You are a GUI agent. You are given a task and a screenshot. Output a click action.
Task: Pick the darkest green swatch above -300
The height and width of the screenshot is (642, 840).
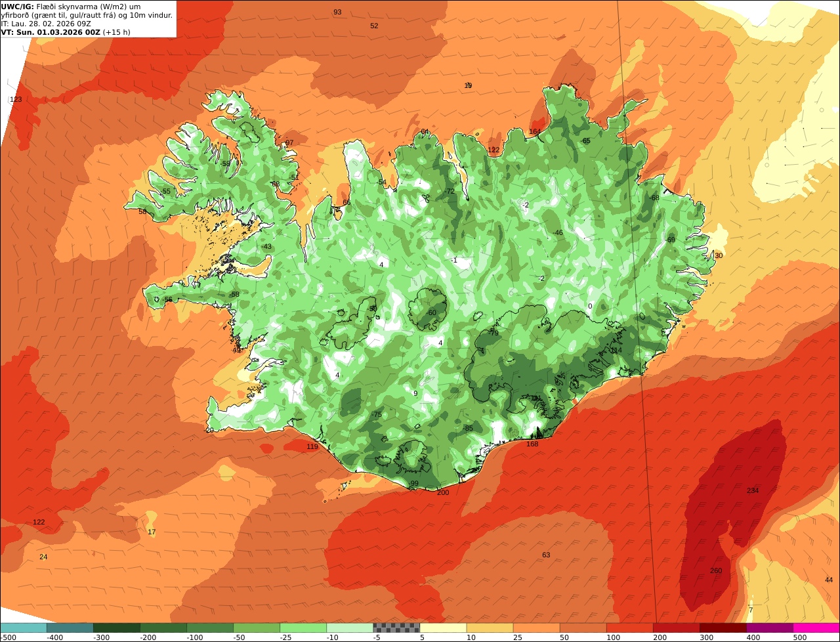point(116,628)
